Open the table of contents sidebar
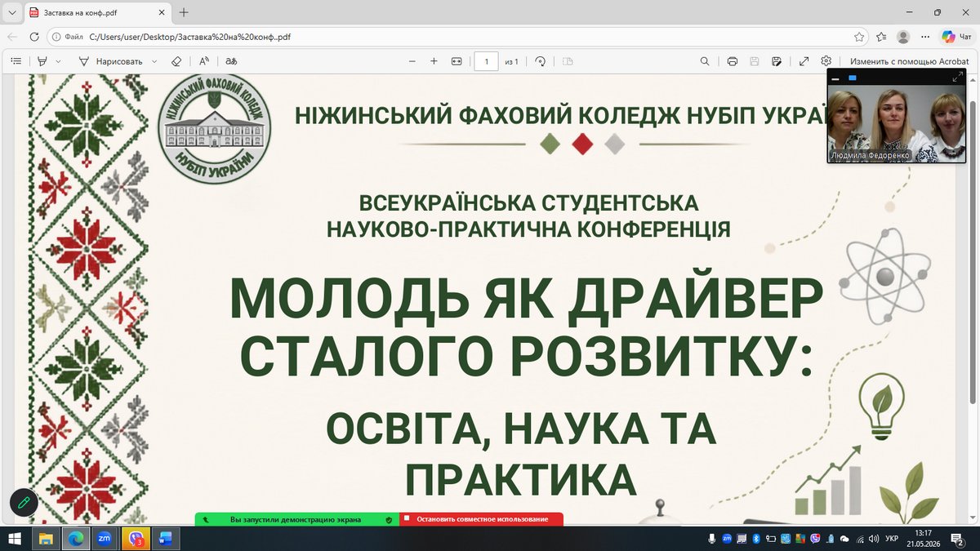980x551 pixels. [16, 61]
